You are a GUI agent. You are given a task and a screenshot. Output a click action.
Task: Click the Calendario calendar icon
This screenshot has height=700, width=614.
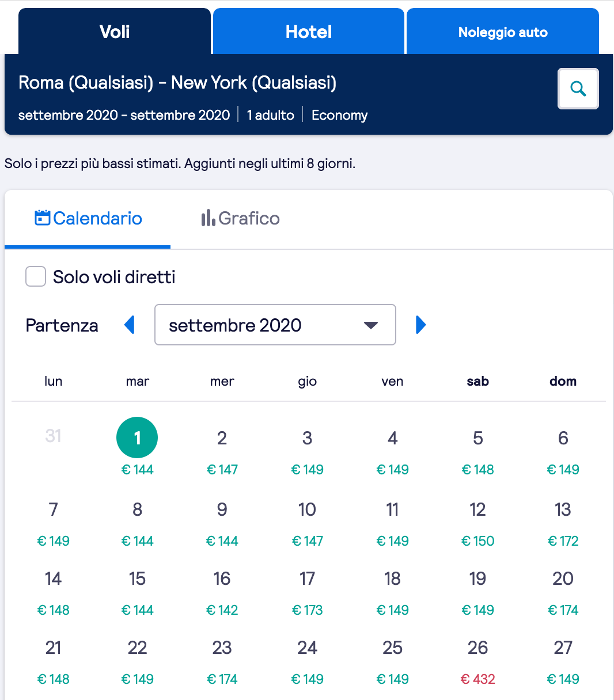[x=42, y=218]
